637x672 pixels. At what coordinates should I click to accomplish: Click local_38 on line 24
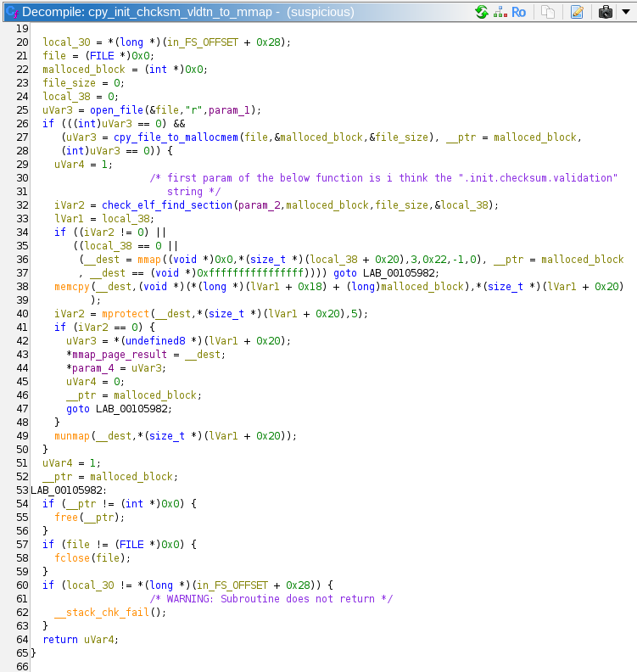(66, 97)
